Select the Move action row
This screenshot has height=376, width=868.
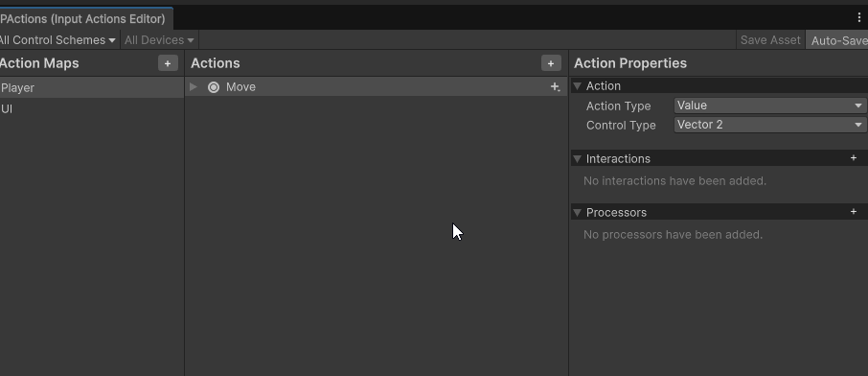click(376, 87)
